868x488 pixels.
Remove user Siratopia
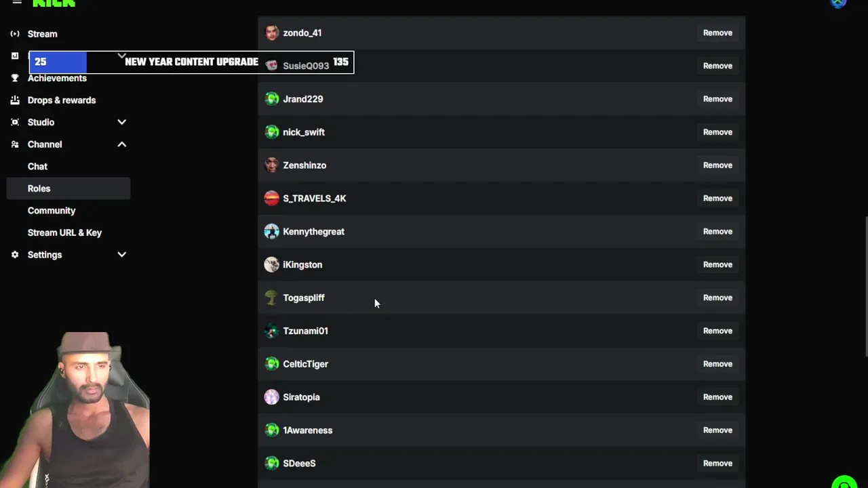(x=717, y=397)
